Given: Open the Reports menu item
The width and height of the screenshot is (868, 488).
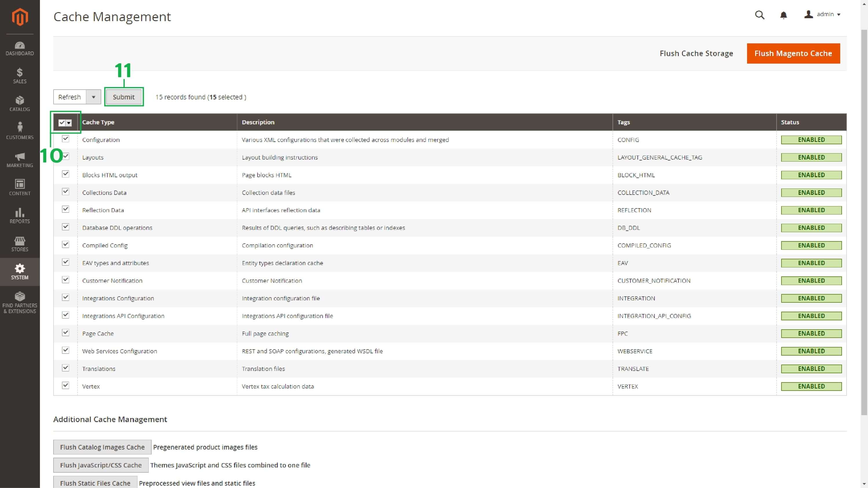Looking at the screenshot, I should (x=20, y=216).
